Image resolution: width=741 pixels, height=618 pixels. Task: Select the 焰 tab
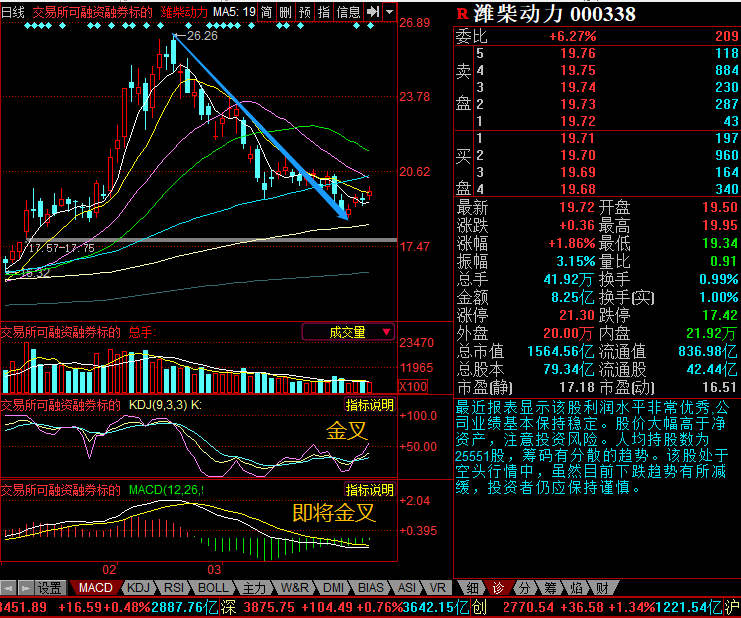576,588
